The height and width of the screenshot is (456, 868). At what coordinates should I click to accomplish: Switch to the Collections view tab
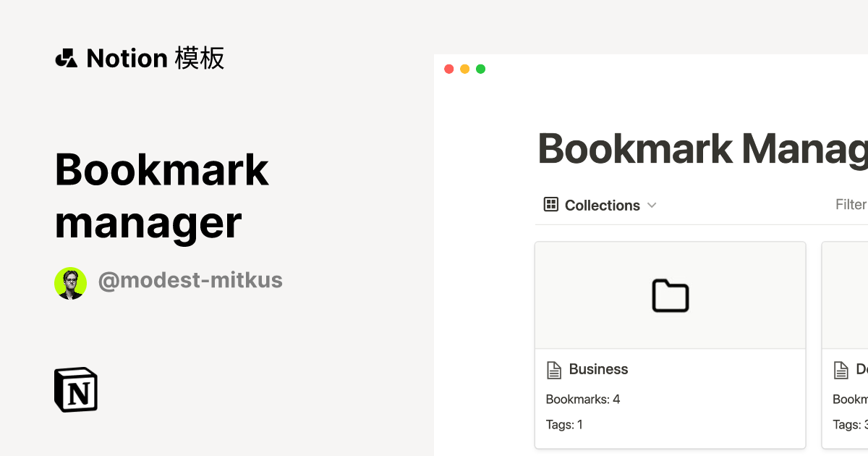click(x=601, y=205)
